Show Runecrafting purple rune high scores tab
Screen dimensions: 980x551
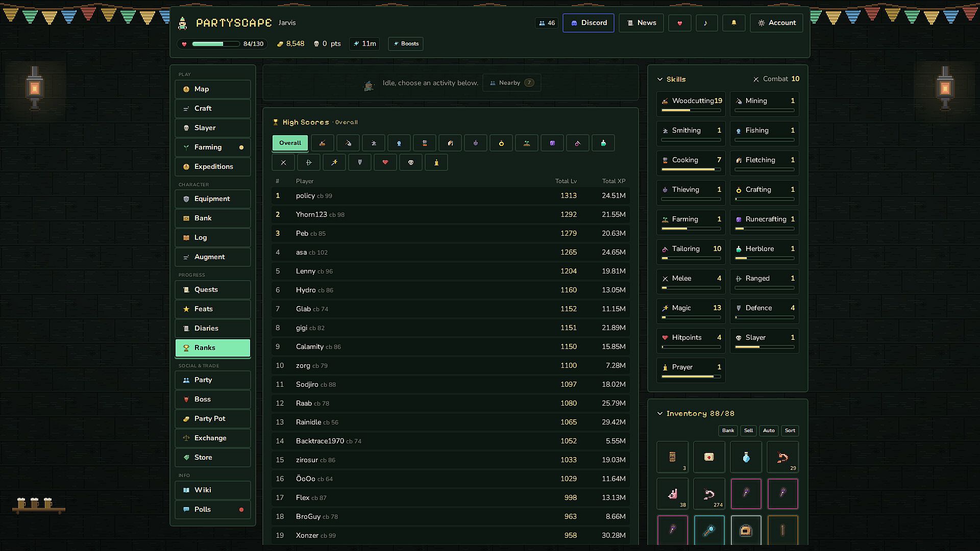552,143
